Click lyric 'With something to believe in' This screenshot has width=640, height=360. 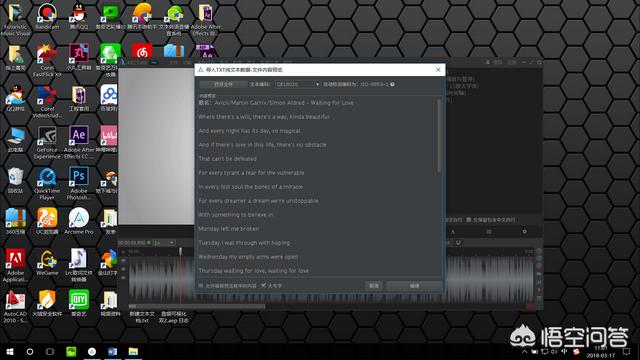236,215
